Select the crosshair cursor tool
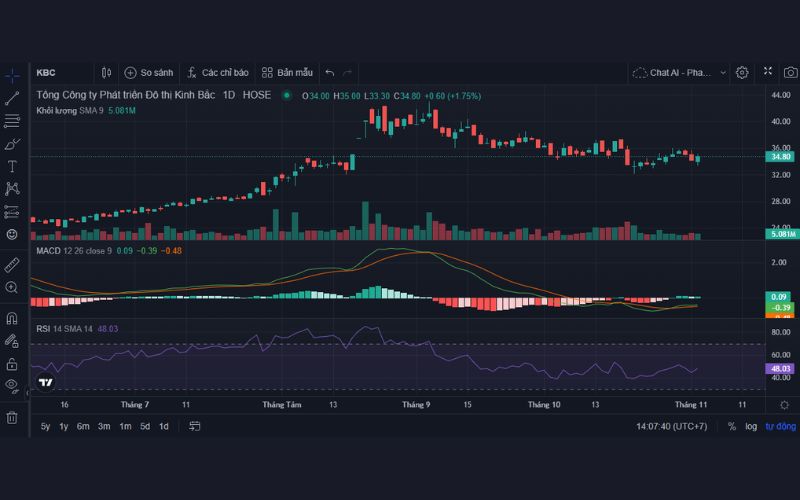The width and height of the screenshot is (800, 500). (12, 75)
